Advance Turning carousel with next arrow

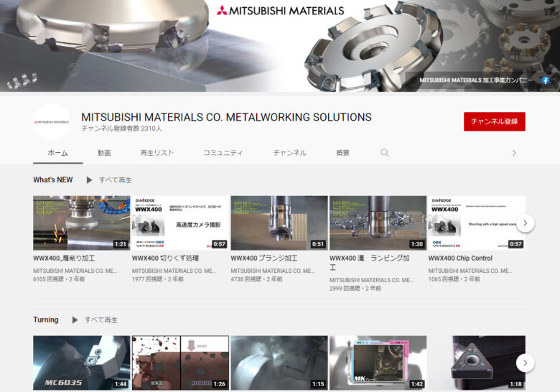click(x=525, y=363)
